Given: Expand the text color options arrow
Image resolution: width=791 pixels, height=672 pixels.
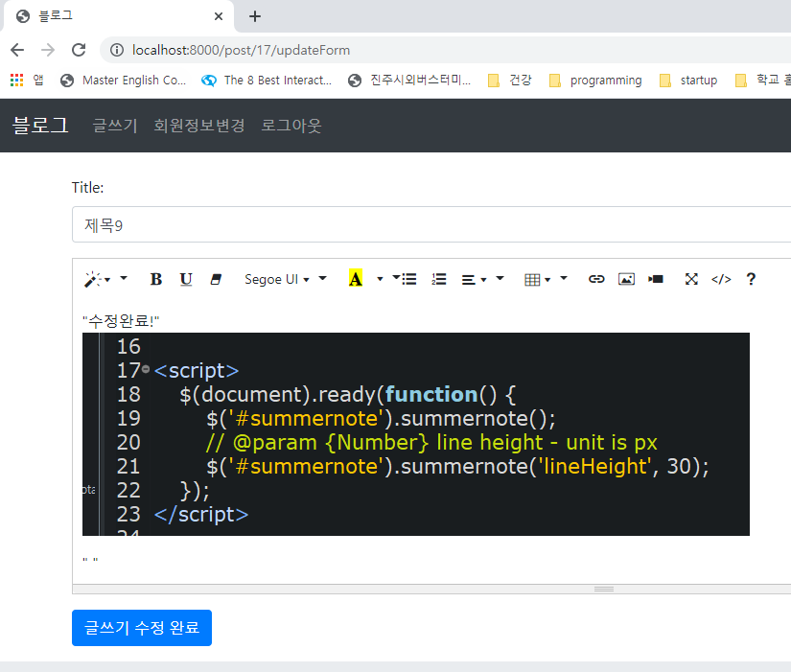Looking at the screenshot, I should click(x=380, y=279).
